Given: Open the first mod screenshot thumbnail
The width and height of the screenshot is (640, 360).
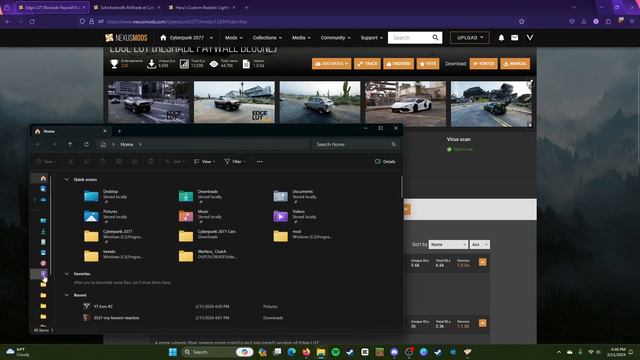Looking at the screenshot, I should pos(149,102).
